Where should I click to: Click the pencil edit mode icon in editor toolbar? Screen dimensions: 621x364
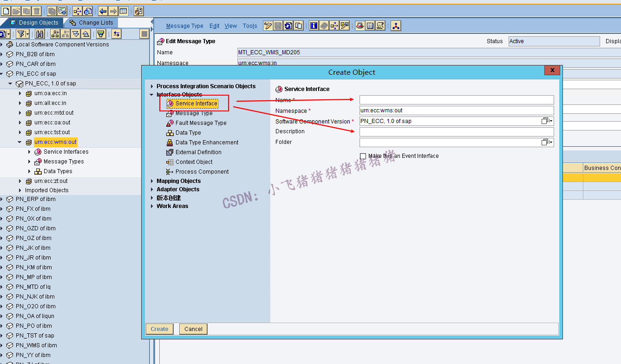[268, 26]
